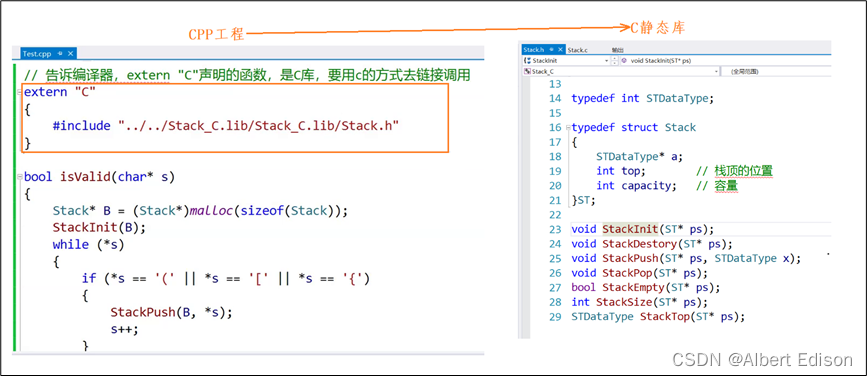Image resolution: width=867 pixels, height=376 pixels.
Task: Click bool StackEmpty(ST* ps); on line 27
Action: tap(646, 288)
